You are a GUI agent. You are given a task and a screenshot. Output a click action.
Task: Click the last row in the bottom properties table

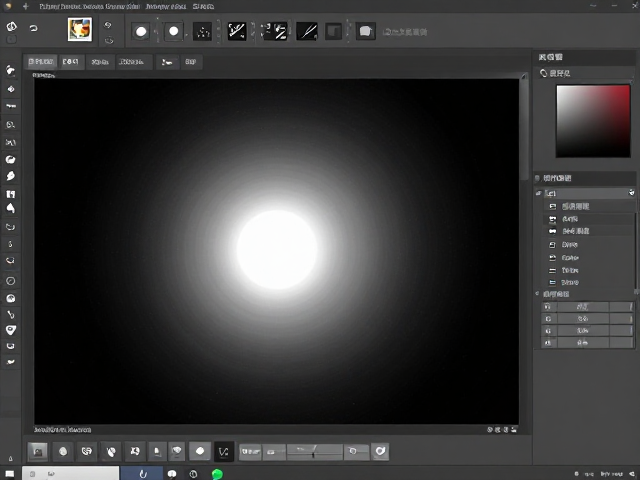(x=587, y=343)
